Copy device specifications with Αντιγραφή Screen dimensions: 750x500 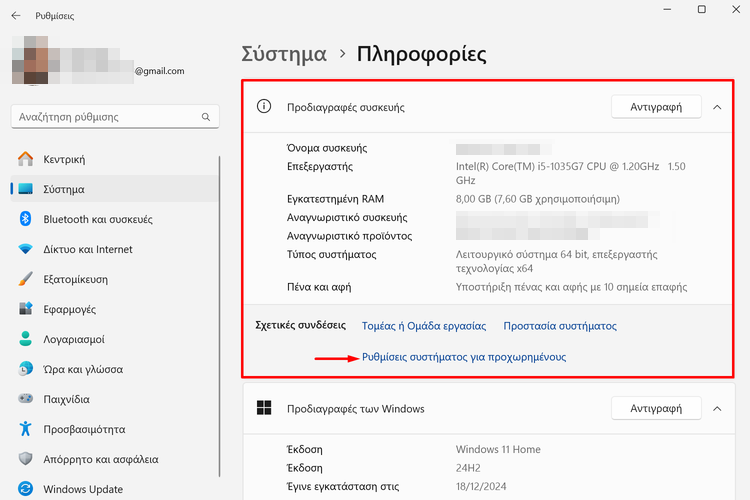coord(656,107)
